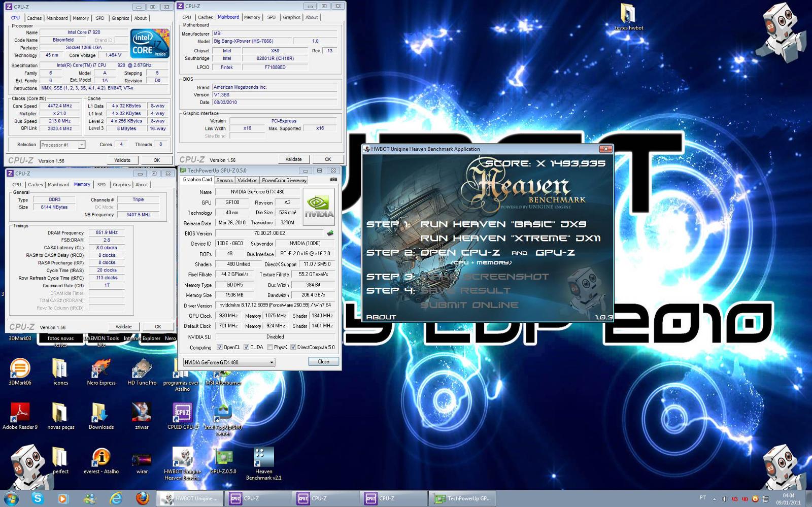Open Intel AppUp(SM) center shortcut
The height and width of the screenshot is (507, 812).
point(223,419)
